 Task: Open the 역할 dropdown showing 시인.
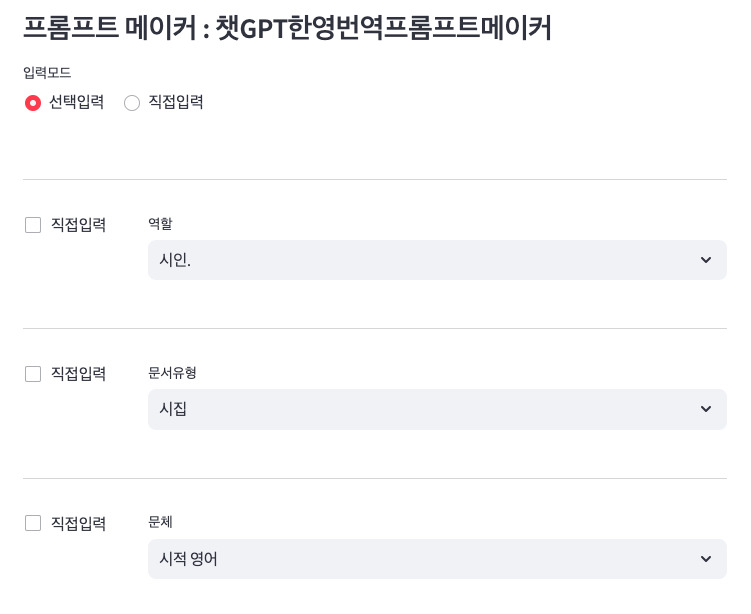point(420,260)
